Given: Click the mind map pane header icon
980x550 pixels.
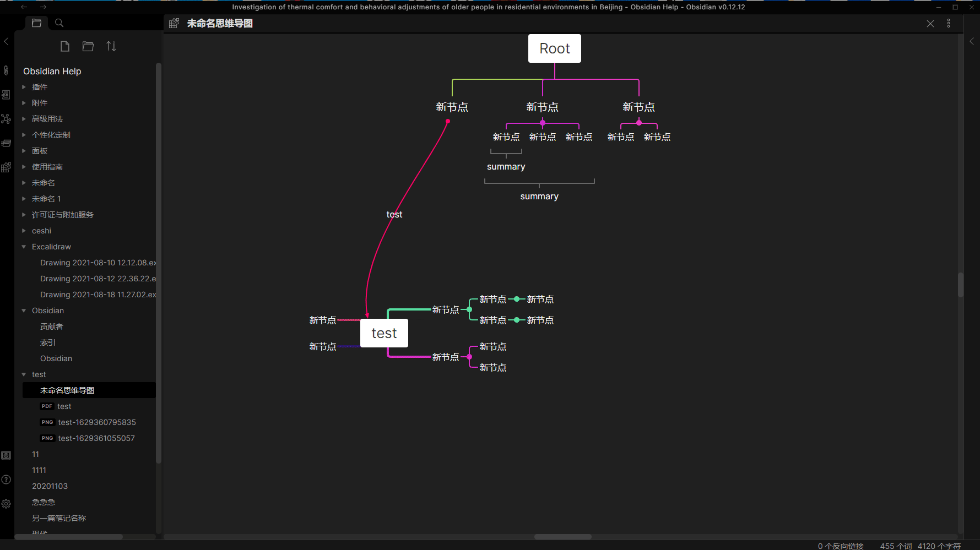Looking at the screenshot, I should pos(174,23).
